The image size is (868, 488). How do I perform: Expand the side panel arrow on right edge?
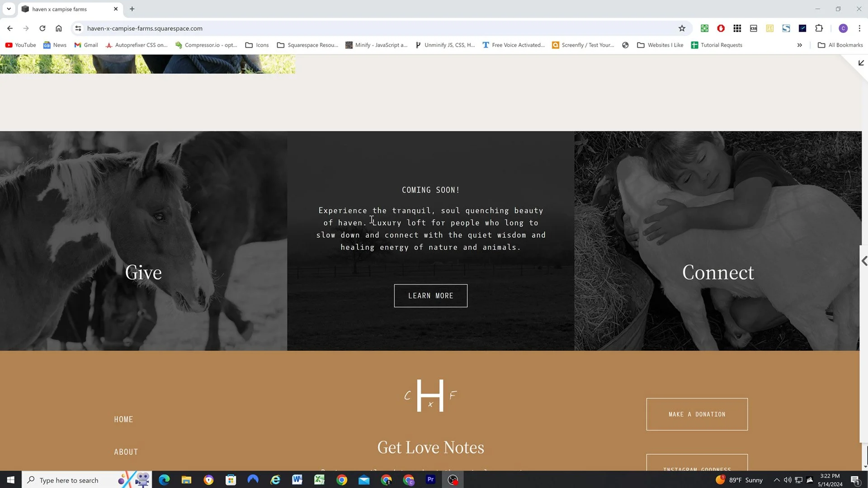point(864,261)
